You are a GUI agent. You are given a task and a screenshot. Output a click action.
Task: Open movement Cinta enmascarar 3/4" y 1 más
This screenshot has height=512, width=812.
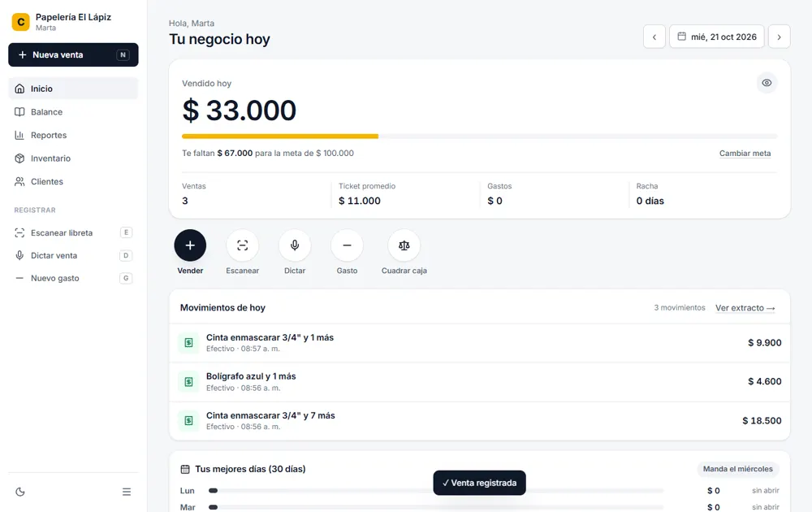480,342
